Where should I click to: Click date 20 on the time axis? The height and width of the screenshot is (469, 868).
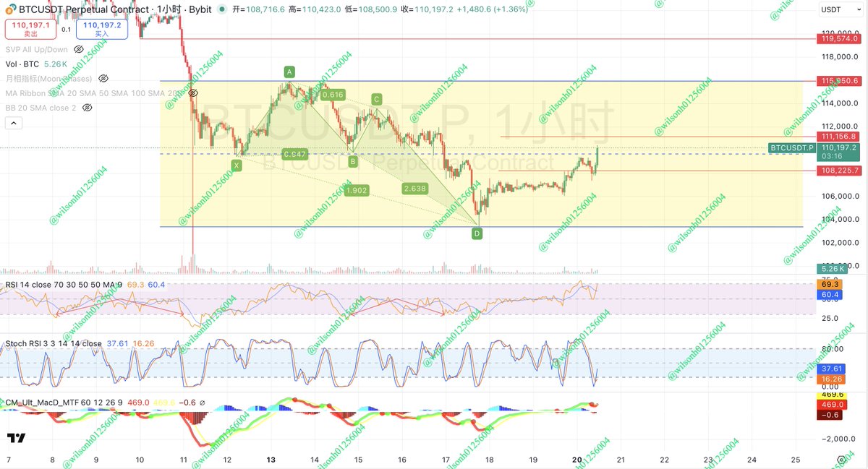pos(577,460)
